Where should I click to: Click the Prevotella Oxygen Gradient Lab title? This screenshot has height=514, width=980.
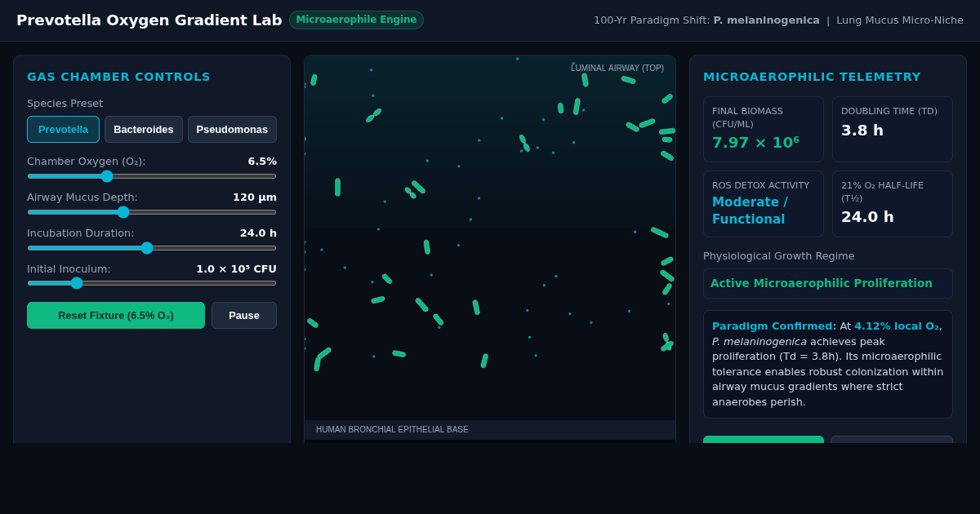149,20
